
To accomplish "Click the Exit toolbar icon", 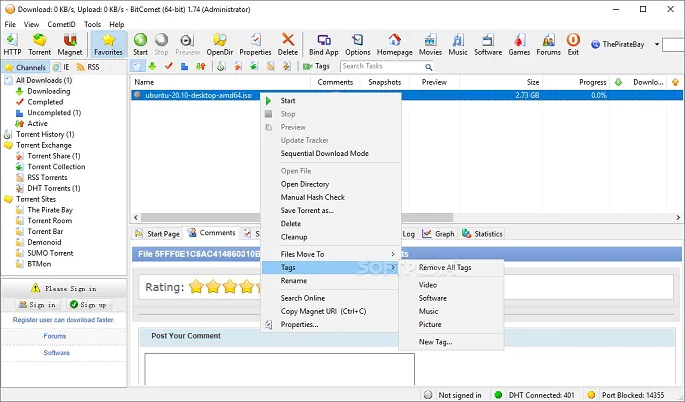I will point(573,44).
